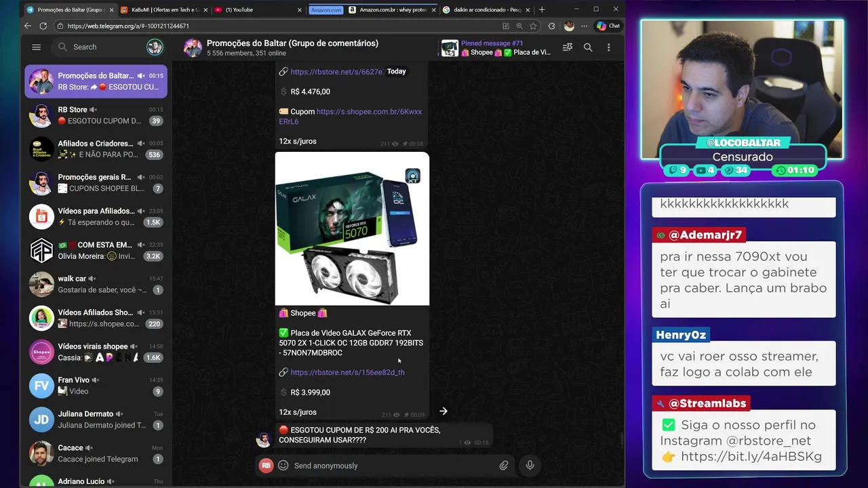
Task: Open the Fran Vivo chat
Action: click(96, 386)
